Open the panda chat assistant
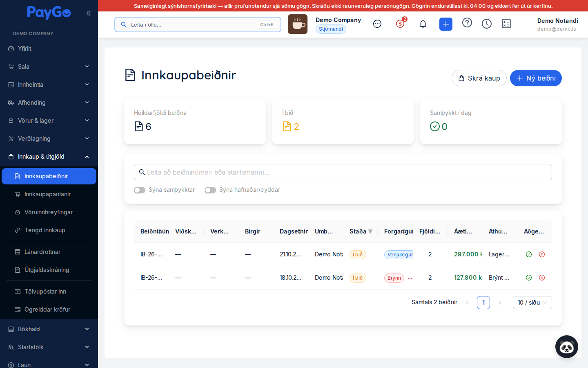Image resolution: width=588 pixels, height=368 pixels. [567, 347]
